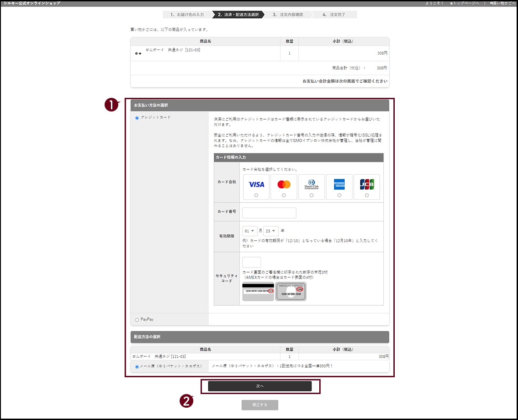Click the 修正する button
The width and height of the screenshot is (518, 420).
(x=260, y=405)
